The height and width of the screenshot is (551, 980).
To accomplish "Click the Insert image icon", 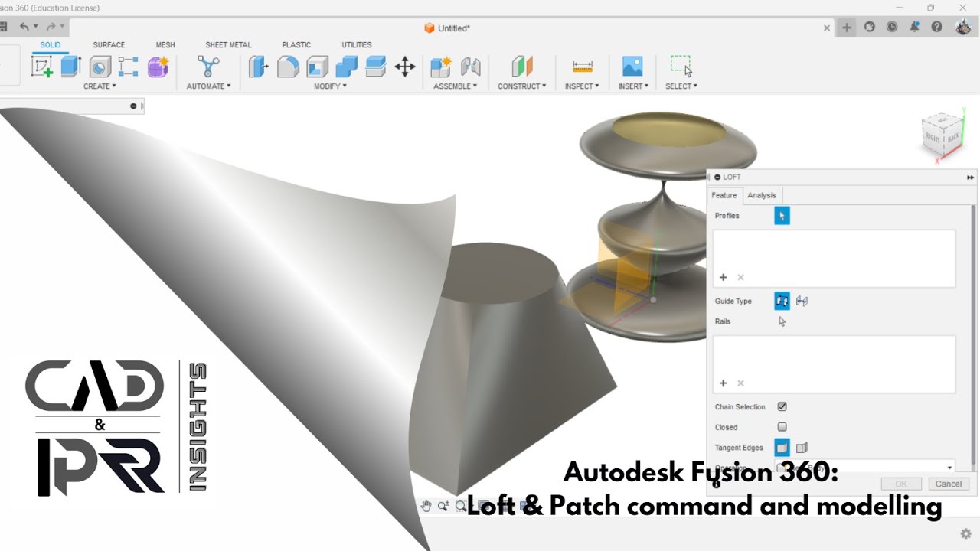I will tap(632, 67).
